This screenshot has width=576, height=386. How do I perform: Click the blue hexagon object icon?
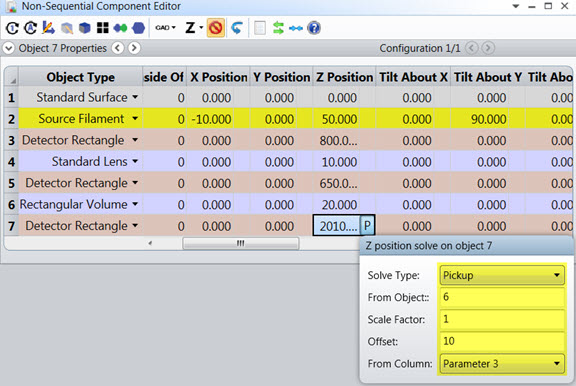[138, 28]
